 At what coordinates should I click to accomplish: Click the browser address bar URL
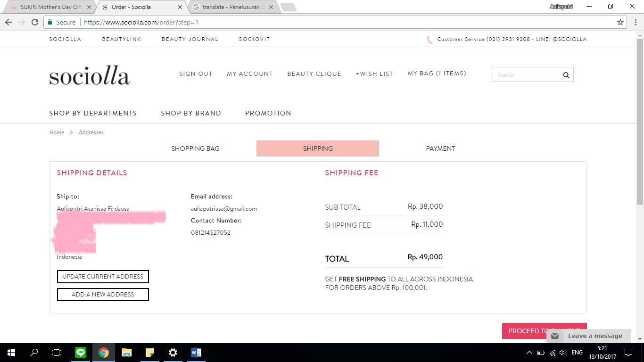140,22
